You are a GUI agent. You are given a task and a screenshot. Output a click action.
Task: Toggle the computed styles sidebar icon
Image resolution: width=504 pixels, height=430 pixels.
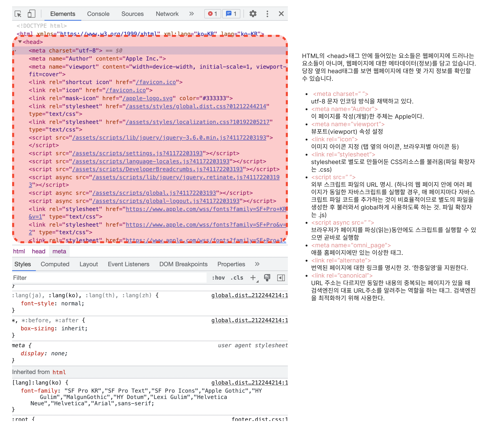(x=281, y=278)
